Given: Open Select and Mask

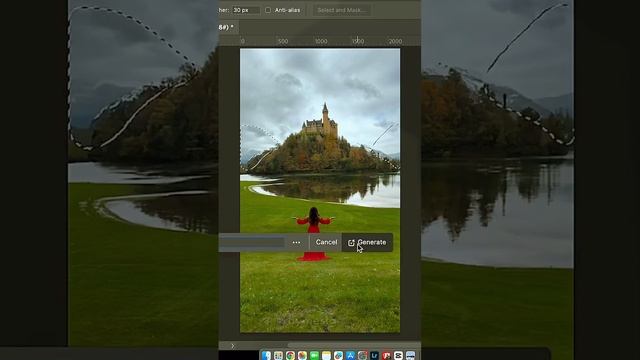Looking at the screenshot, I should 342,10.
